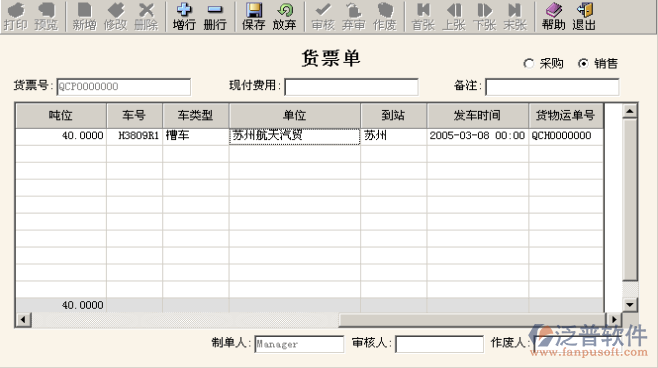The image size is (658, 368).
Task: Click the 审核 checkmark icon
Action: 323,10
